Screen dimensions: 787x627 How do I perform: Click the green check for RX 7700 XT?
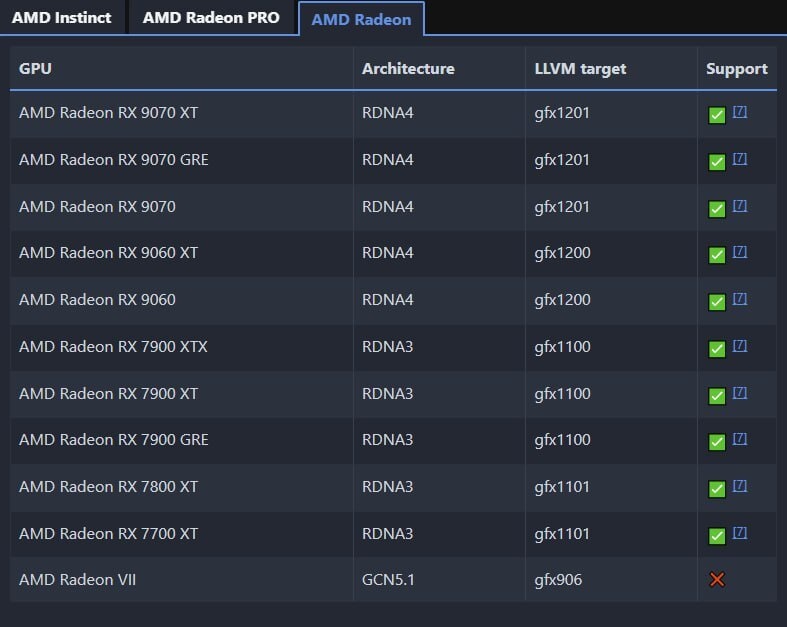coord(717,536)
